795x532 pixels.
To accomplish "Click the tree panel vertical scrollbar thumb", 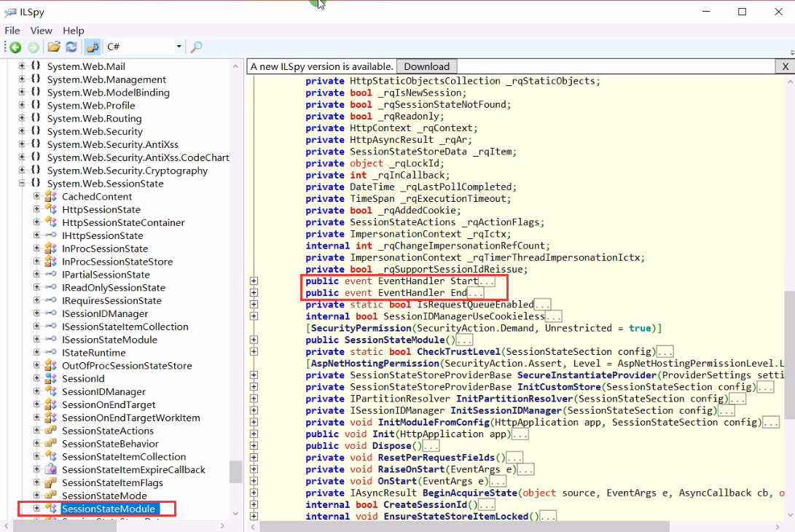I will point(235,472).
